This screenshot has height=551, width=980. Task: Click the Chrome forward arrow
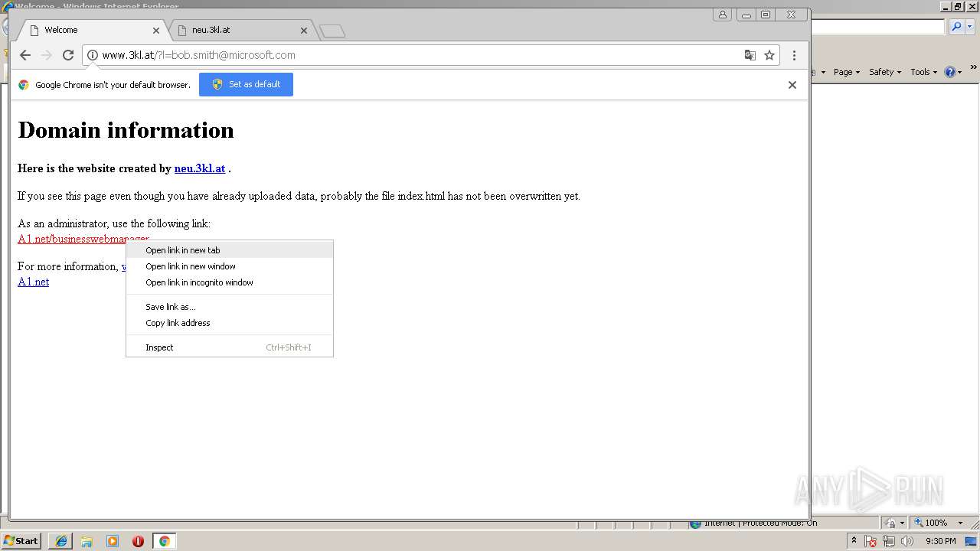47,55
